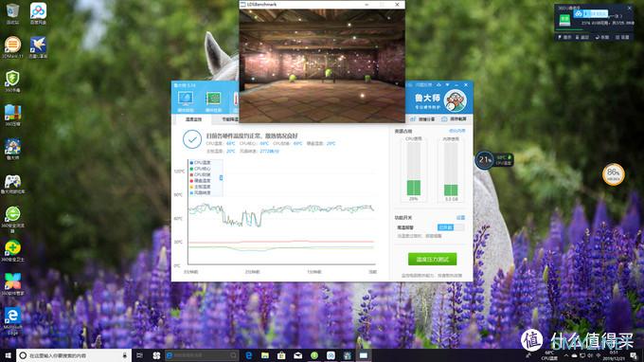Open the 鲁大师 mascot avatar in the header

click(x=456, y=100)
